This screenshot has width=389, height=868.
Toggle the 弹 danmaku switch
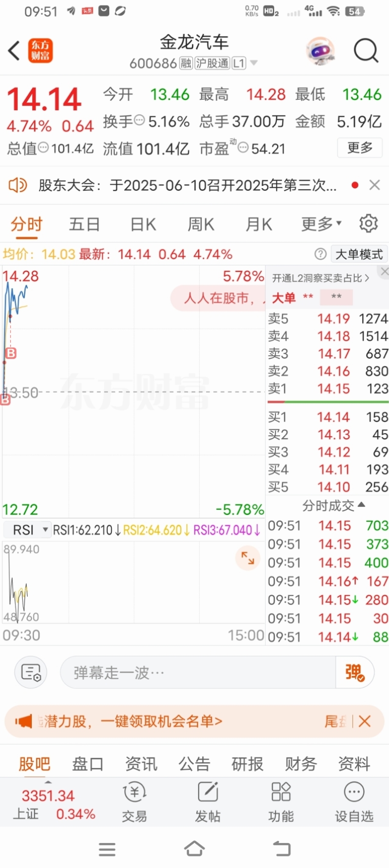[355, 672]
